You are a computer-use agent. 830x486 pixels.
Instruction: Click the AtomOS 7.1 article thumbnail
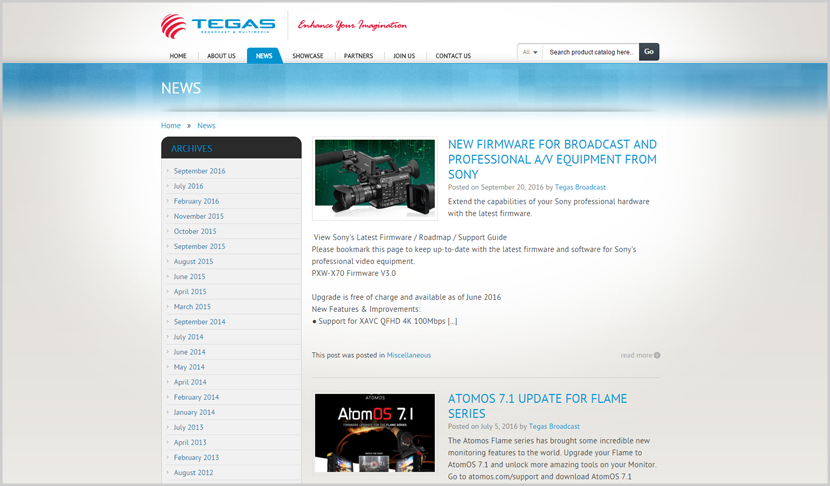375,433
